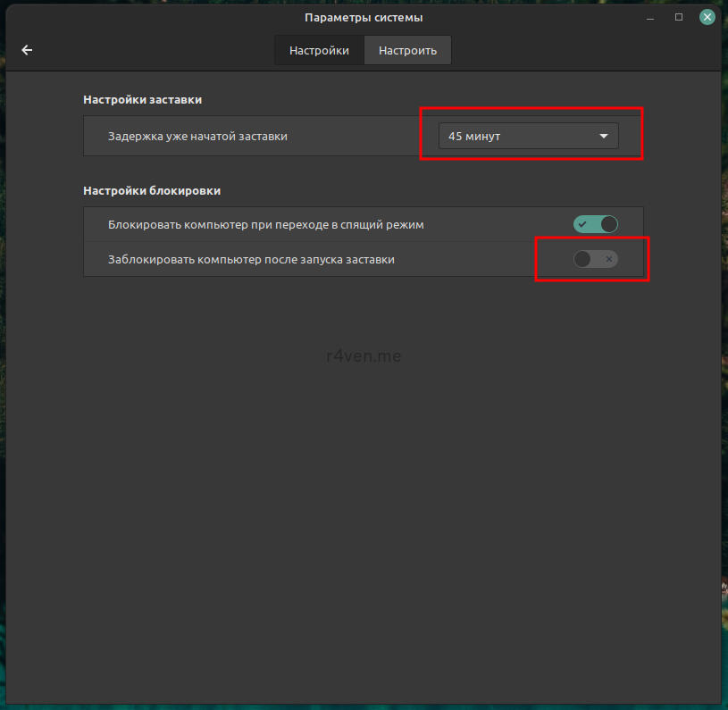Minimize the Параметры системы window
The width and height of the screenshot is (728, 710).
[650, 17]
